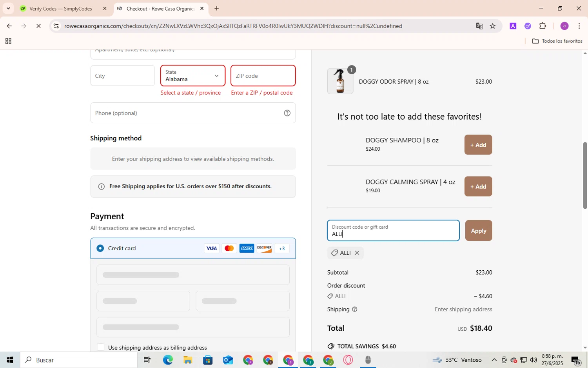
Task: Go back to the previous page
Action: (x=9, y=26)
